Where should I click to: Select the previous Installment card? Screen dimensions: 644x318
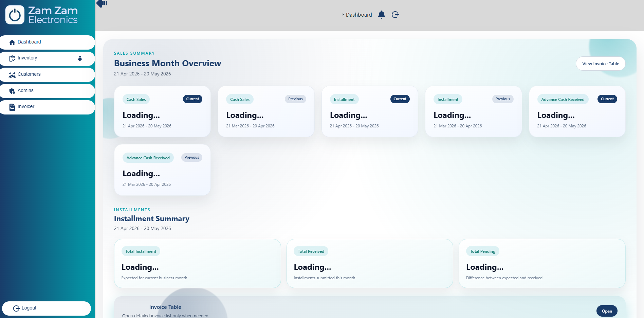474,111
